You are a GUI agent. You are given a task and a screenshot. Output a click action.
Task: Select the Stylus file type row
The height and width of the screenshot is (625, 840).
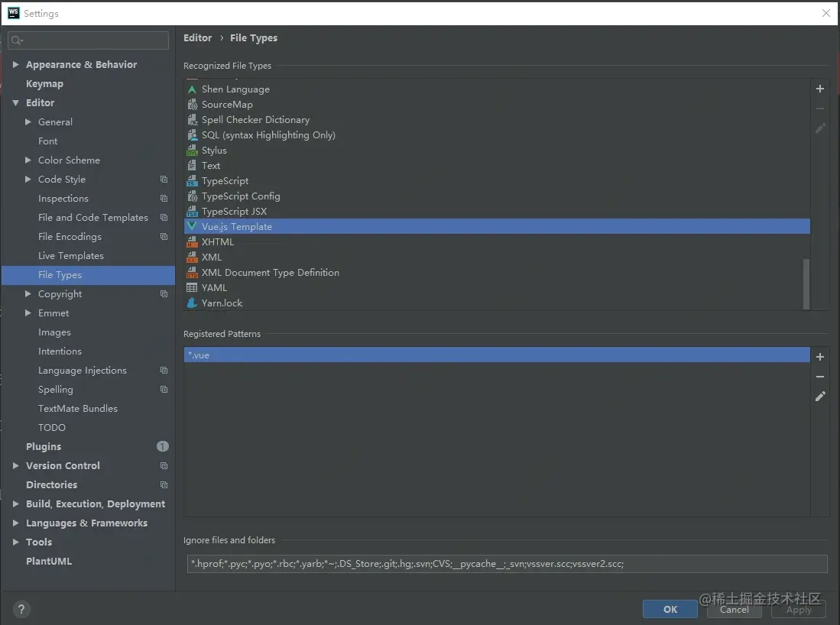(x=497, y=151)
